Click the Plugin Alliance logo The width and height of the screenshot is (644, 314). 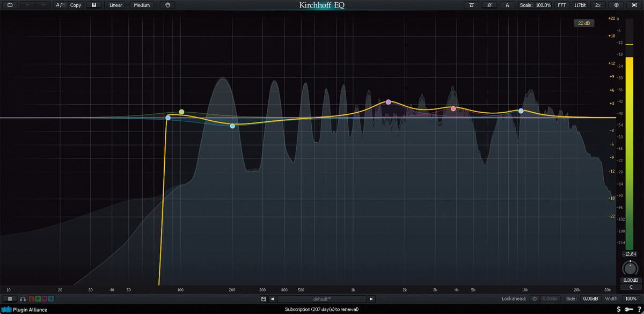coord(25,310)
